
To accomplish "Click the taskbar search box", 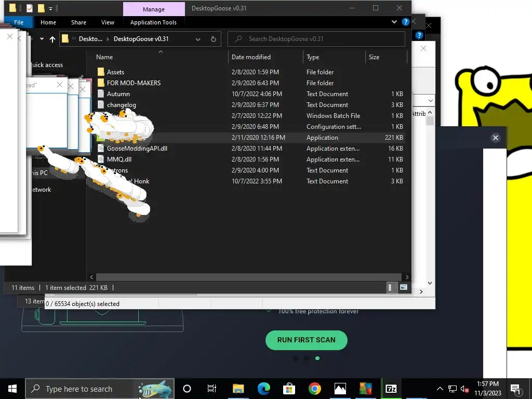I will 100,389.
